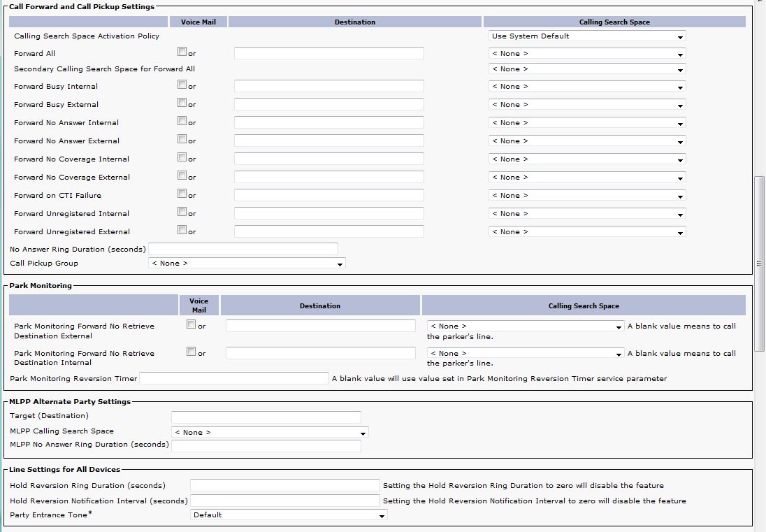Enable Voice Mail for Forward All

[x=182, y=52]
